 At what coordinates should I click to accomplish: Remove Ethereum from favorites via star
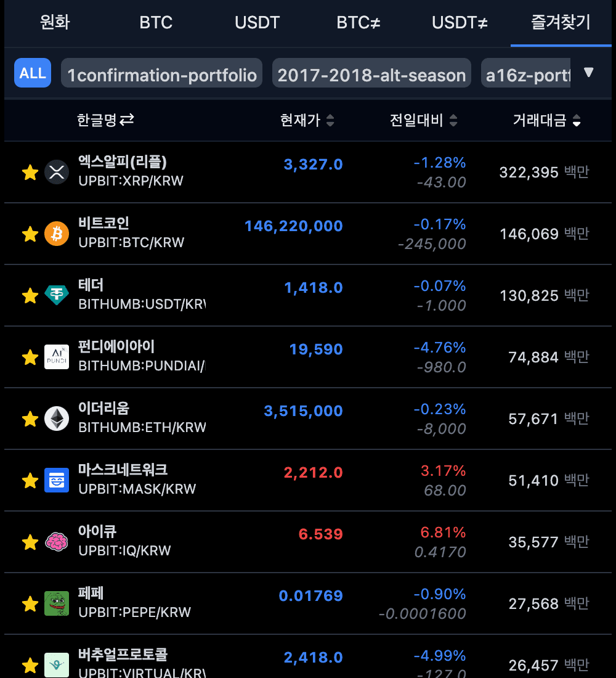pos(30,419)
